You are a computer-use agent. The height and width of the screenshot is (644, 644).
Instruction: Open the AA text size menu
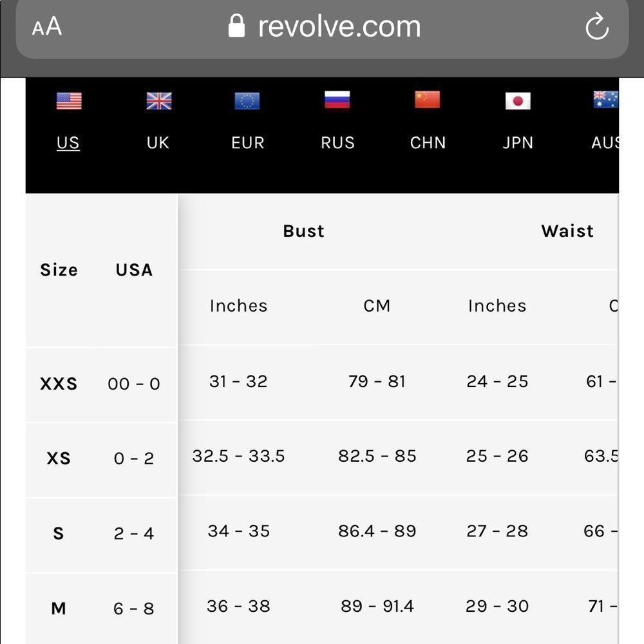[47, 26]
